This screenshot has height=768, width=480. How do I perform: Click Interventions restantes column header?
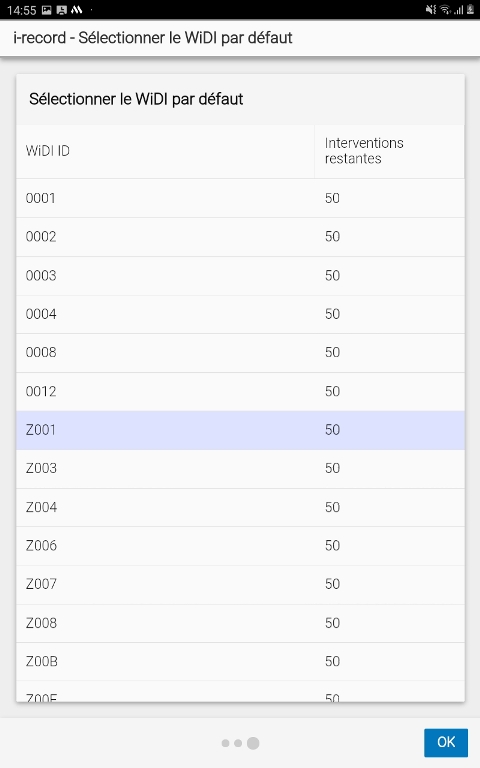coord(389,151)
